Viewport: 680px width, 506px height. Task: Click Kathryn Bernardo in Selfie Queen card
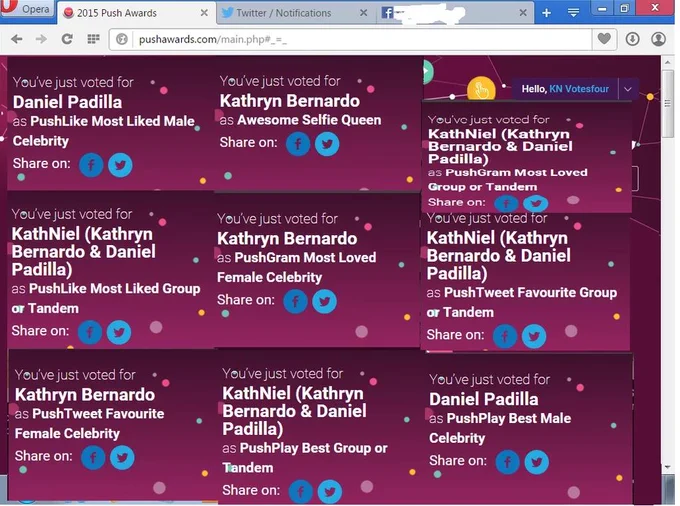pyautogui.click(x=290, y=101)
